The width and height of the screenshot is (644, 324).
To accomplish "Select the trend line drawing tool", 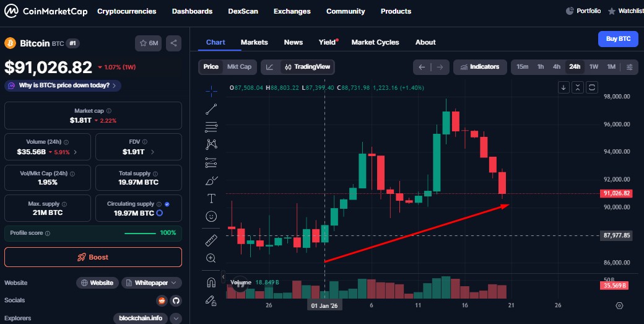I will coord(211,109).
